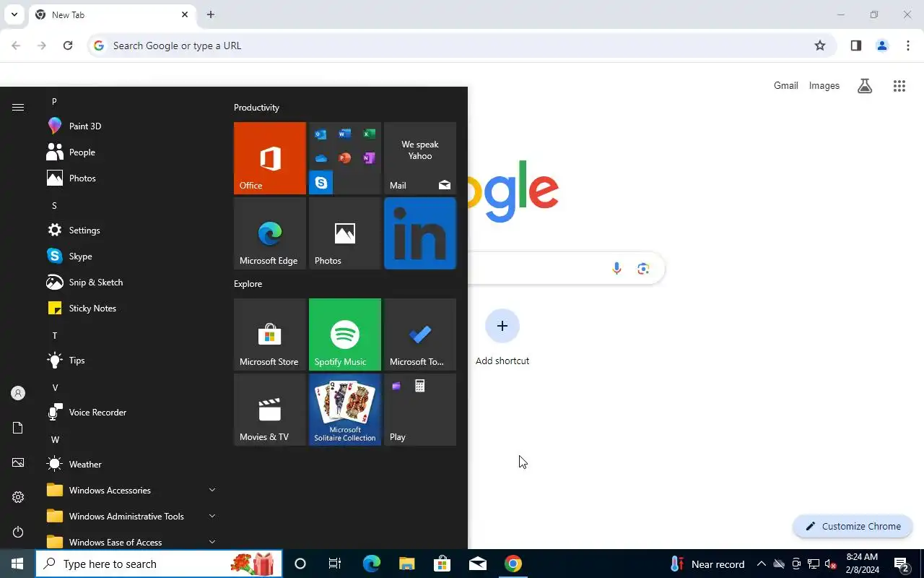Image resolution: width=924 pixels, height=578 pixels.
Task: Click the Customize Chrome button
Action: point(853,526)
